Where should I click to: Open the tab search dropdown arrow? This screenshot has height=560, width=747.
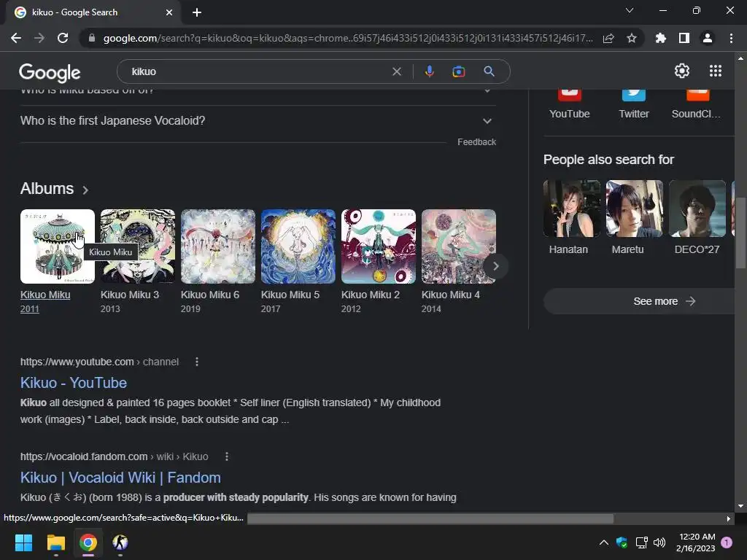630,10
